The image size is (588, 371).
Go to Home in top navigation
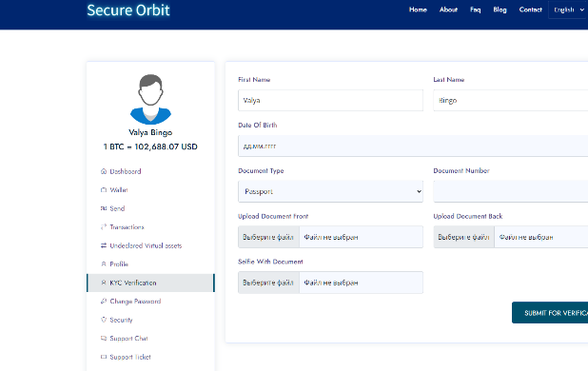coord(418,10)
